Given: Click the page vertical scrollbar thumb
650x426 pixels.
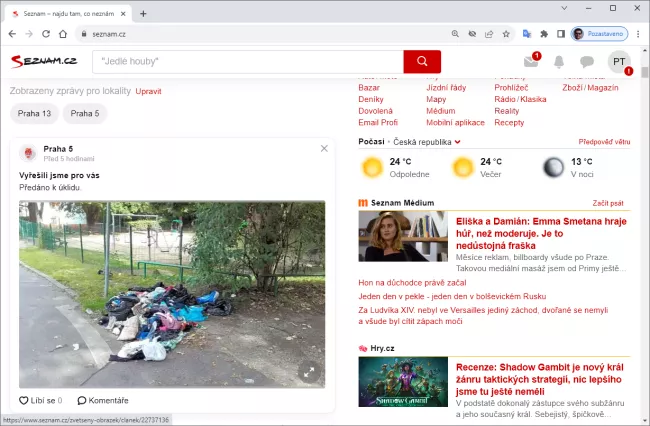Looking at the screenshot, I should tap(644, 73).
